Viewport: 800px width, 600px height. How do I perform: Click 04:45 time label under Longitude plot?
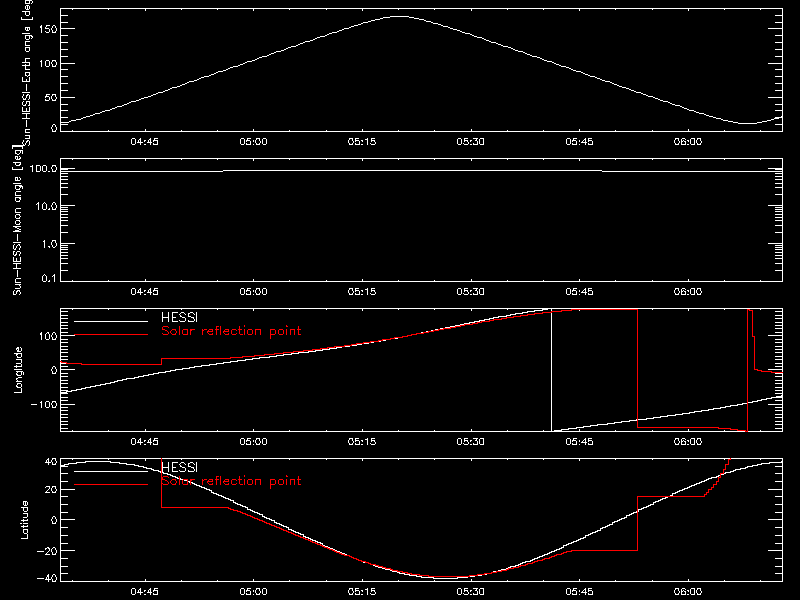[x=144, y=441]
